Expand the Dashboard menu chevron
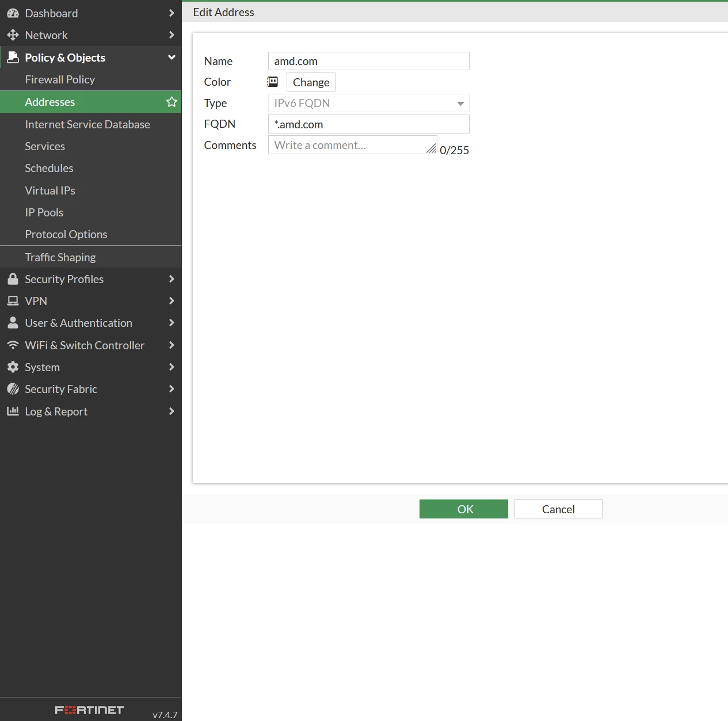This screenshot has height=721, width=728. click(x=171, y=13)
